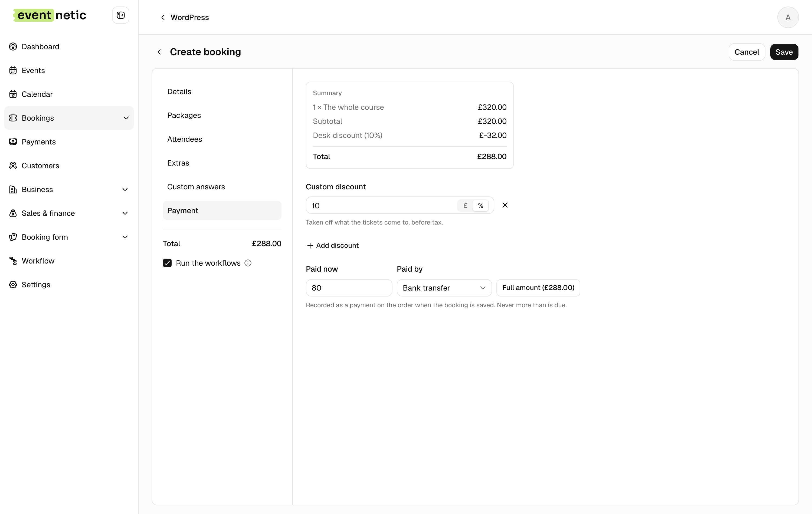Select the Payment step
Viewport: 812px width, 514px height.
click(222, 211)
